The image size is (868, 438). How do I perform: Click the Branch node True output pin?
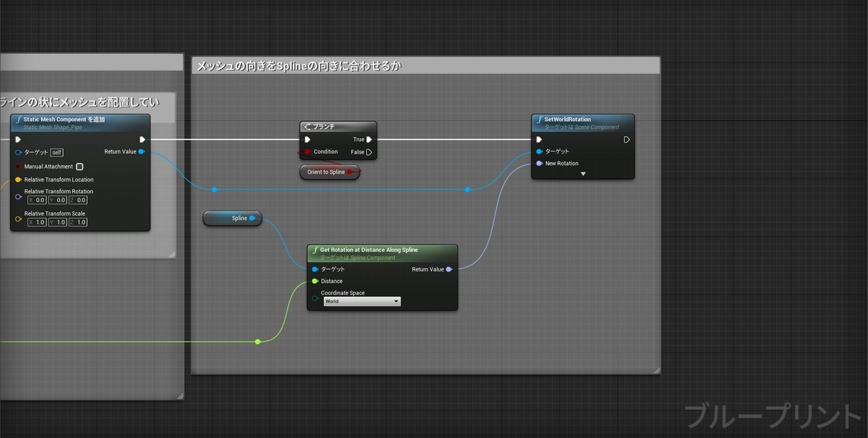tap(369, 140)
